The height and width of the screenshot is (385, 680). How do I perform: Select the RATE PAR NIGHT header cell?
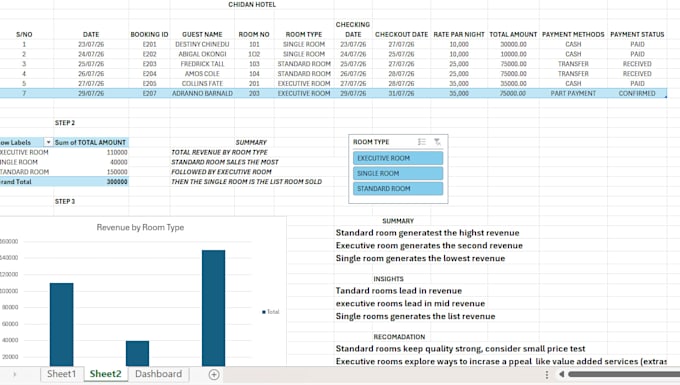459,34
